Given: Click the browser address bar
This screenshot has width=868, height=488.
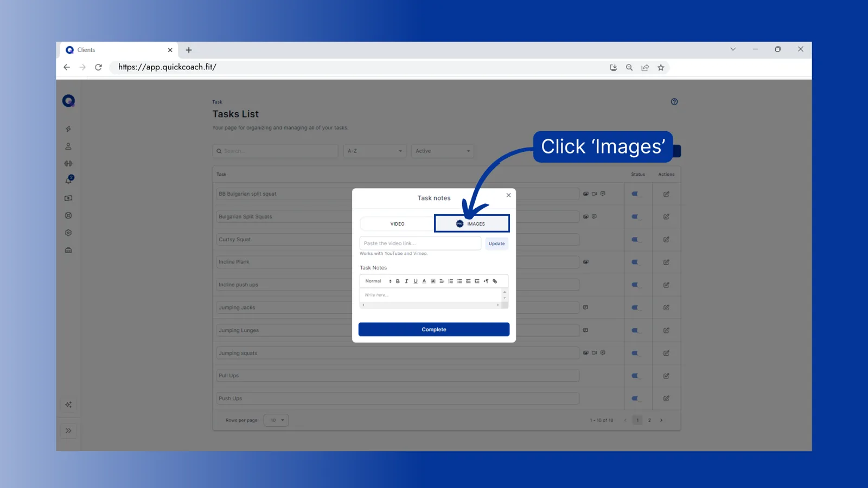Looking at the screenshot, I should (358, 67).
